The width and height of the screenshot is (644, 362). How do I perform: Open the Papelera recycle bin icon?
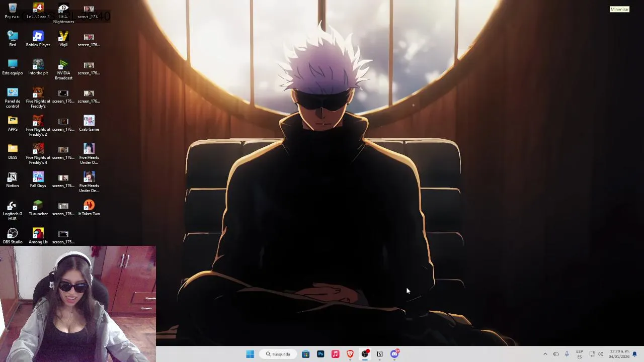point(13,11)
